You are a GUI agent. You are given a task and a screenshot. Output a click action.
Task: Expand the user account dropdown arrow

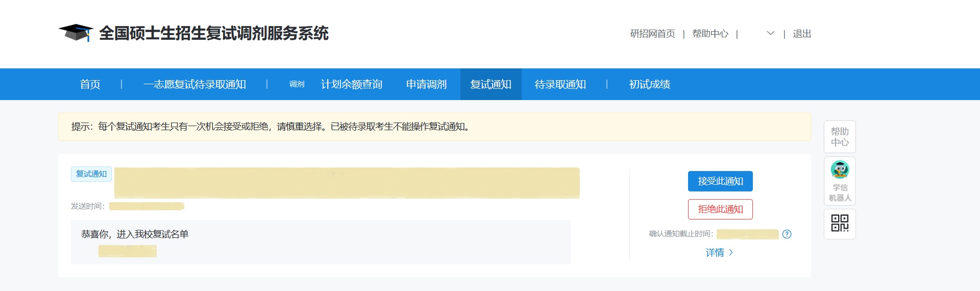(x=770, y=34)
